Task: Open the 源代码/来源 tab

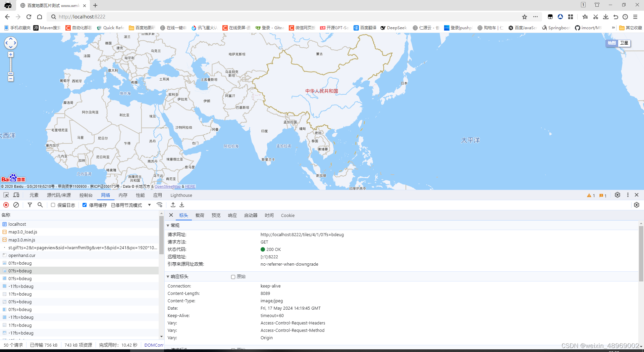Action: (x=59, y=195)
